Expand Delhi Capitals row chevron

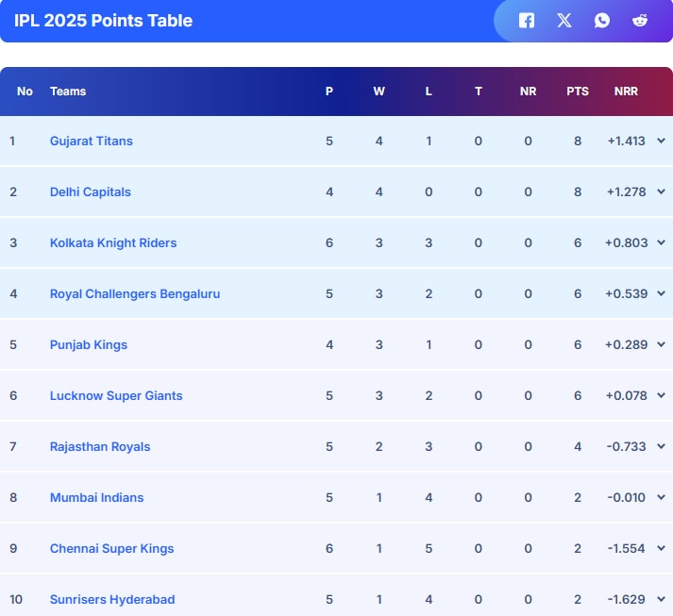661,191
